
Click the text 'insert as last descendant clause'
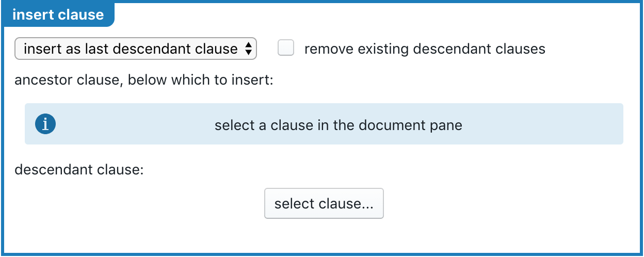tap(131, 49)
